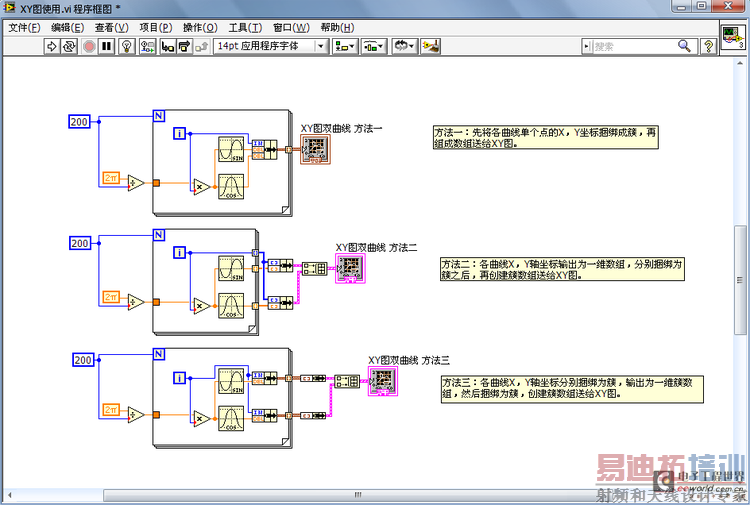Toggle Retain Wire Values button
The width and height of the screenshot is (750, 505).
148,46
